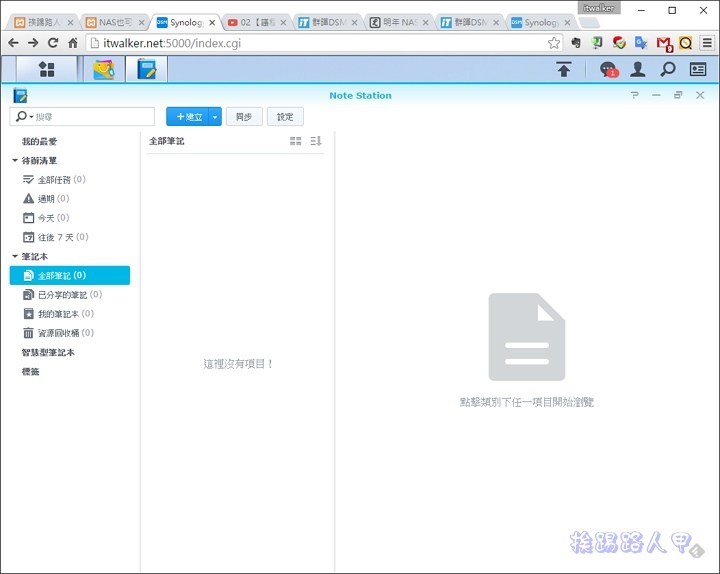Screen dimensions: 720x574
Task: Click the 同步 sync button
Action: 244,117
